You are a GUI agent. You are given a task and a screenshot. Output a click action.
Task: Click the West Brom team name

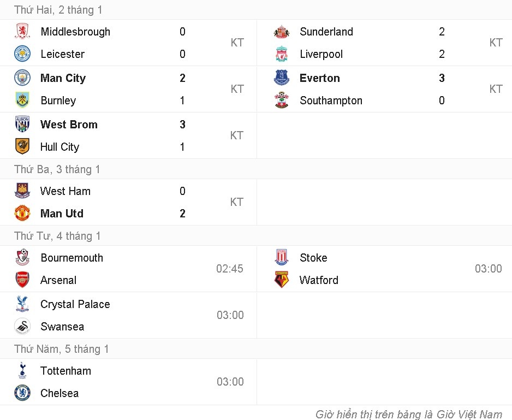(69, 125)
